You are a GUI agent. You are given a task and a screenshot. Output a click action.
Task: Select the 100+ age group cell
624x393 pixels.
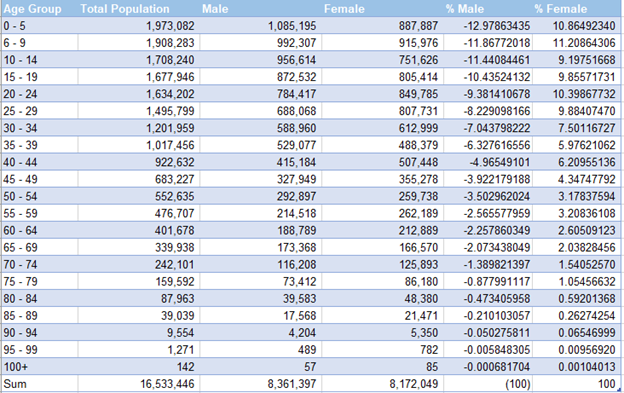(x=39, y=367)
